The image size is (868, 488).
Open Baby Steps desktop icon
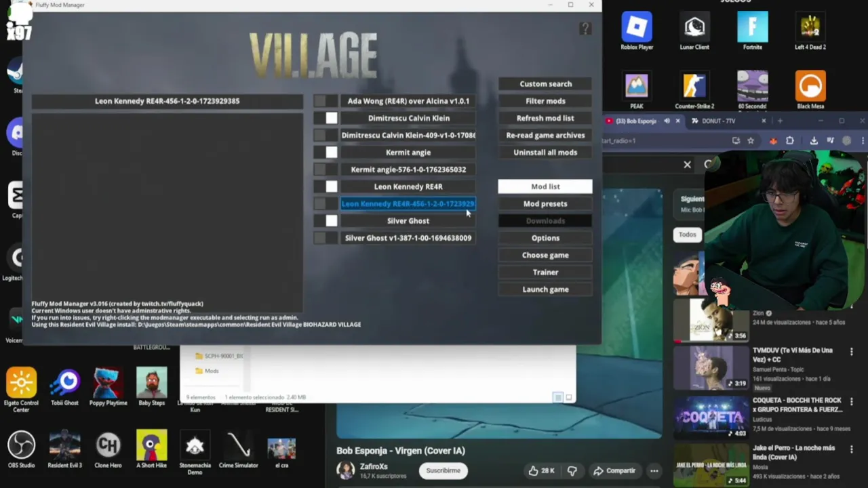point(151,388)
